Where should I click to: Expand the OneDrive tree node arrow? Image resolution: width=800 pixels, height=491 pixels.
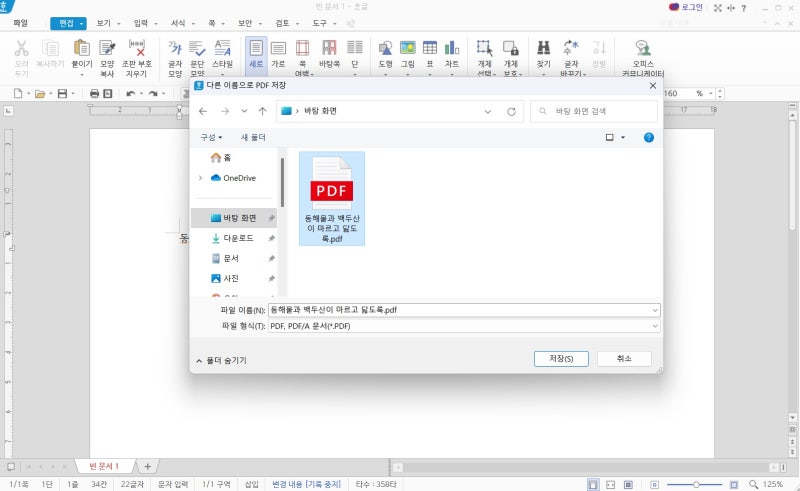[201, 178]
